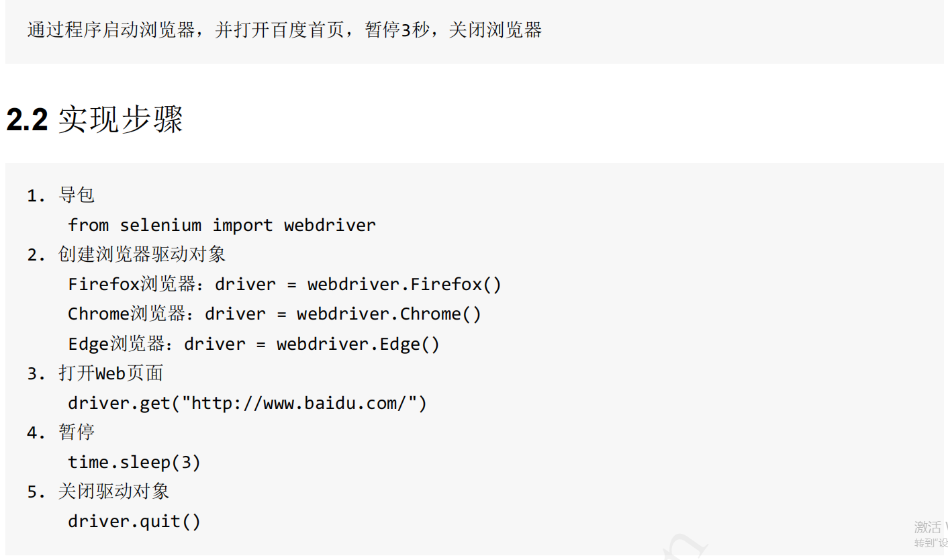948x560 pixels.
Task: Click the "driver.quit()" code line
Action: 134,521
